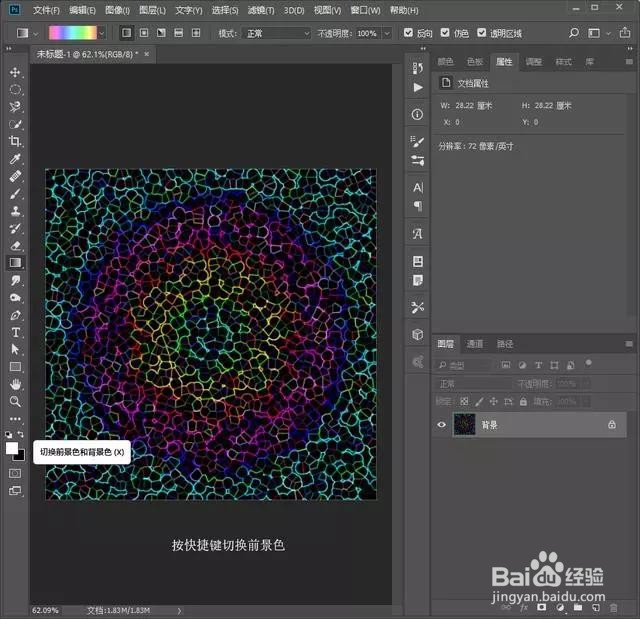Select the Zoom tool

tap(15, 402)
